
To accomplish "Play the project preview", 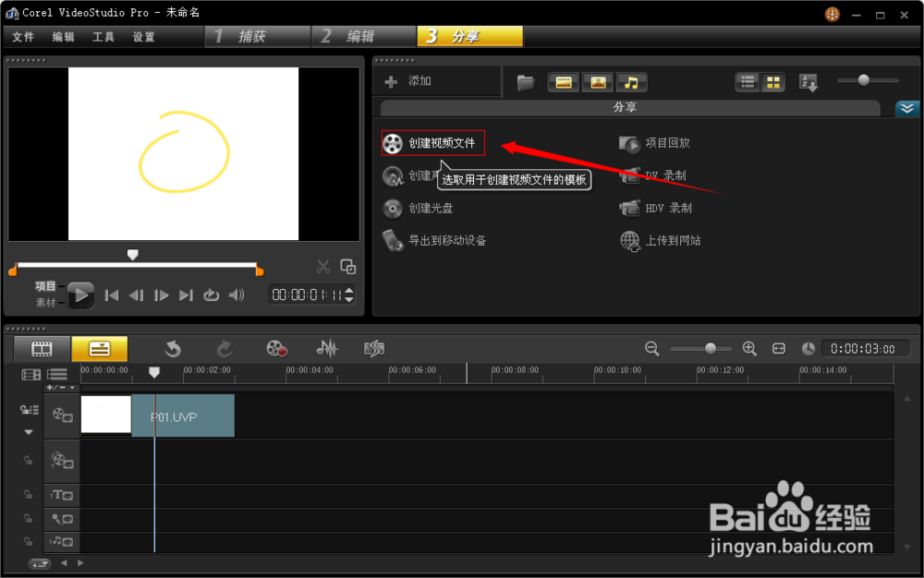I will pyautogui.click(x=80, y=295).
